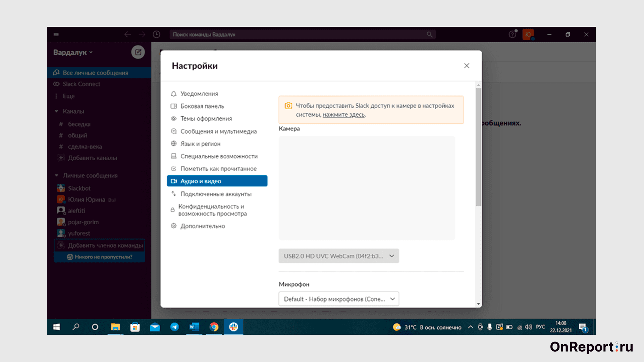
Task: Open the notification center
Action: point(583,327)
